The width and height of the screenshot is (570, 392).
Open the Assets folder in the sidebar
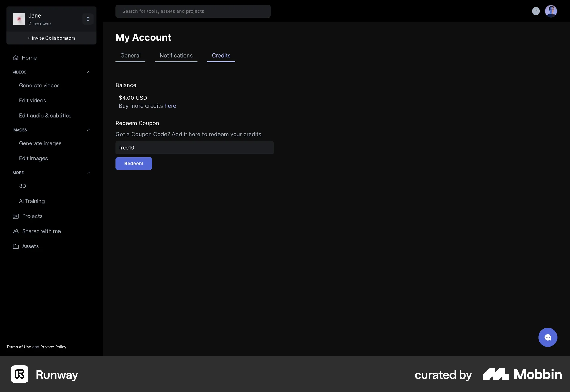coord(30,246)
